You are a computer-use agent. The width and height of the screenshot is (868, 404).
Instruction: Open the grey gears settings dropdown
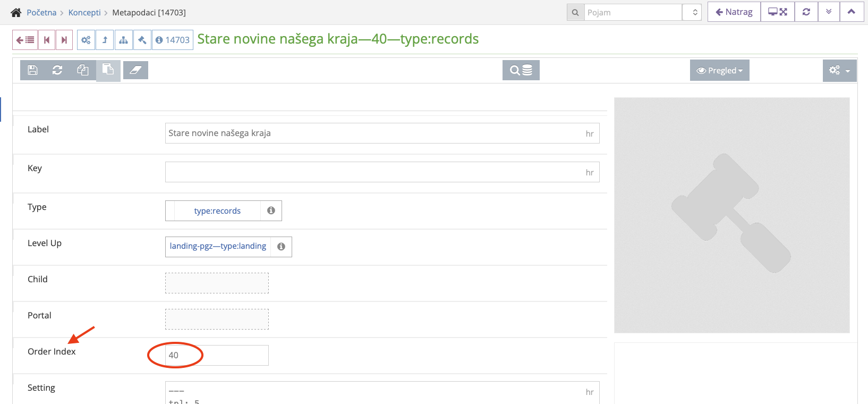[840, 70]
